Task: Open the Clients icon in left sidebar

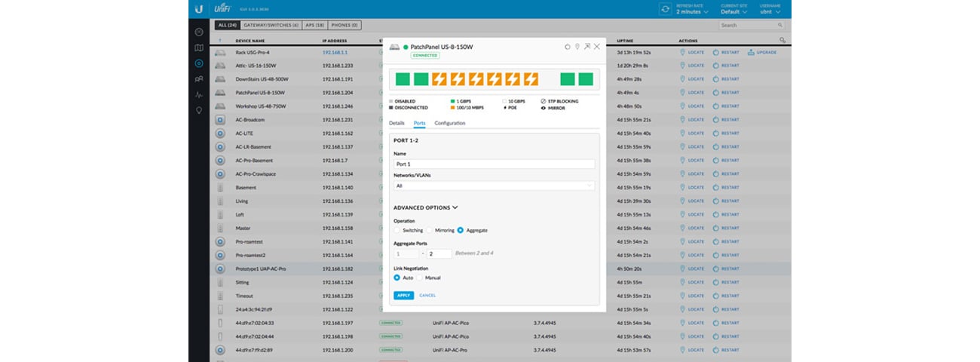Action: [199, 79]
